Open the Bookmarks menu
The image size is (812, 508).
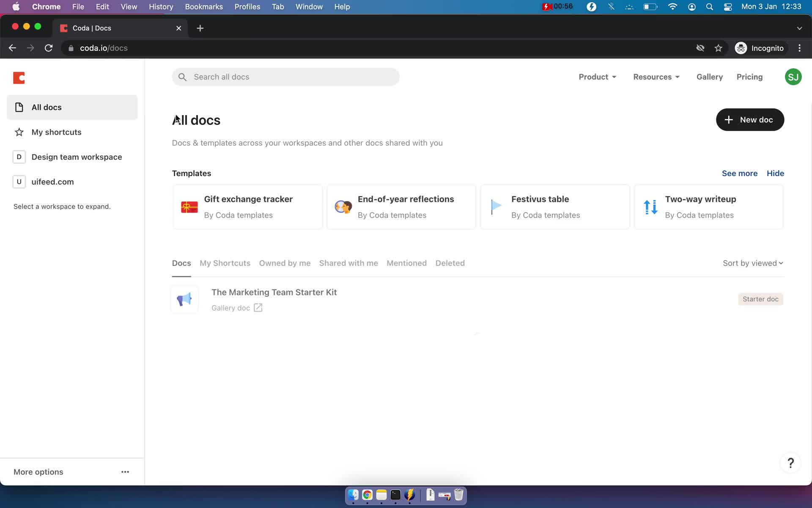[x=204, y=7]
